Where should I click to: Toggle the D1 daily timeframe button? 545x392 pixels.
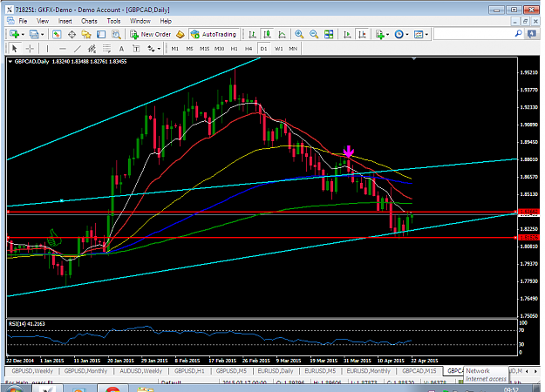tap(263, 49)
